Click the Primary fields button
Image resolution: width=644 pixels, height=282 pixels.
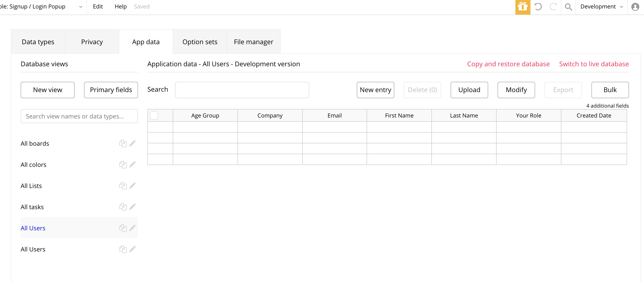111,90
